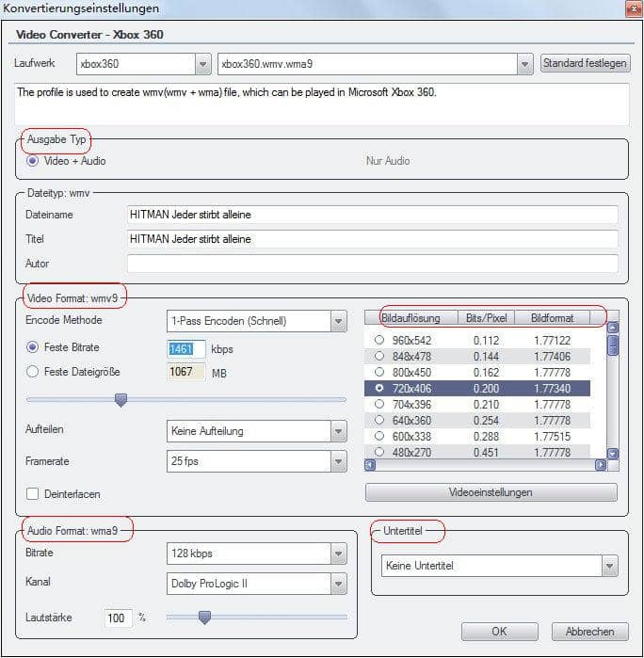Viewport: 644px width, 658px height.
Task: Select the 704x396 resolution radio button
Action: 379,404
